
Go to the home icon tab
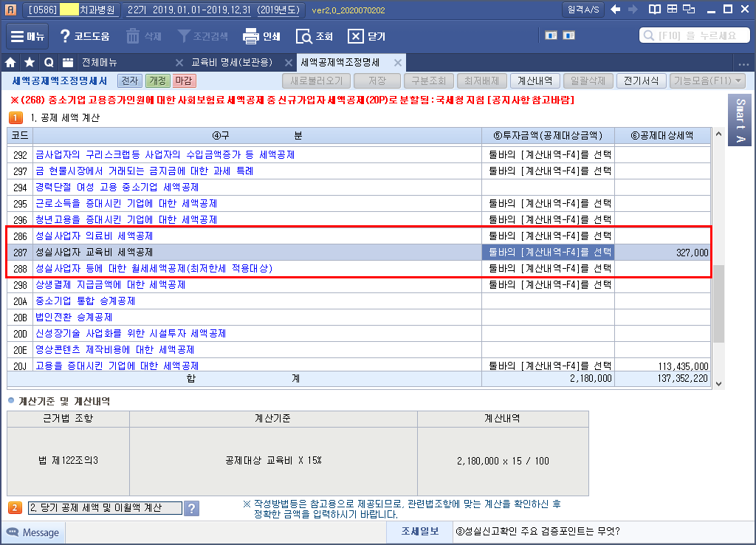[10, 62]
